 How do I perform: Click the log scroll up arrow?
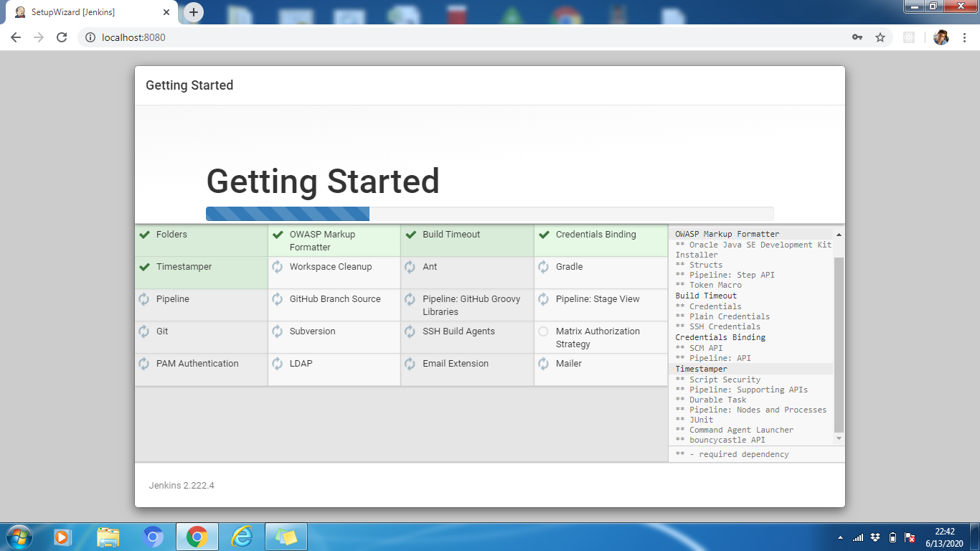click(839, 235)
